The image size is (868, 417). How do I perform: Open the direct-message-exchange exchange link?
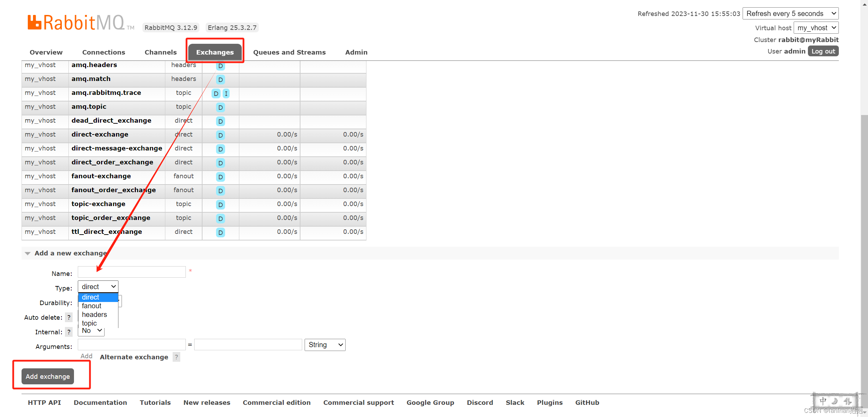[x=117, y=148]
